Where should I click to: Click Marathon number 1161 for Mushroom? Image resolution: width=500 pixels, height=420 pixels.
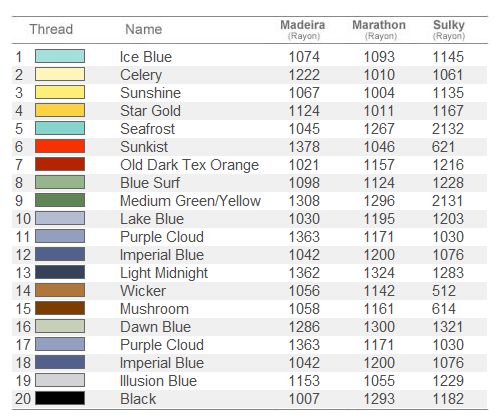pos(379,309)
